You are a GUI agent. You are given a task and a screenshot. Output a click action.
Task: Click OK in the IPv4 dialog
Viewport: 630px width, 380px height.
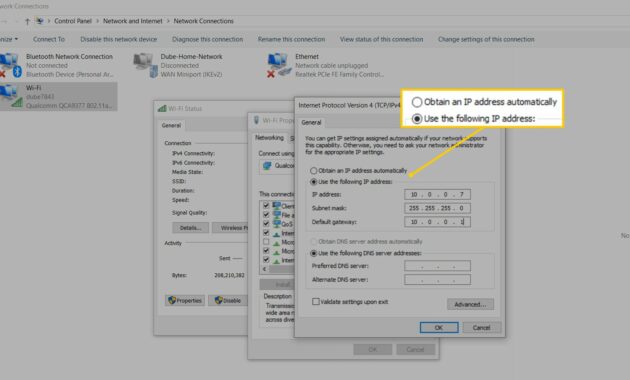point(439,328)
